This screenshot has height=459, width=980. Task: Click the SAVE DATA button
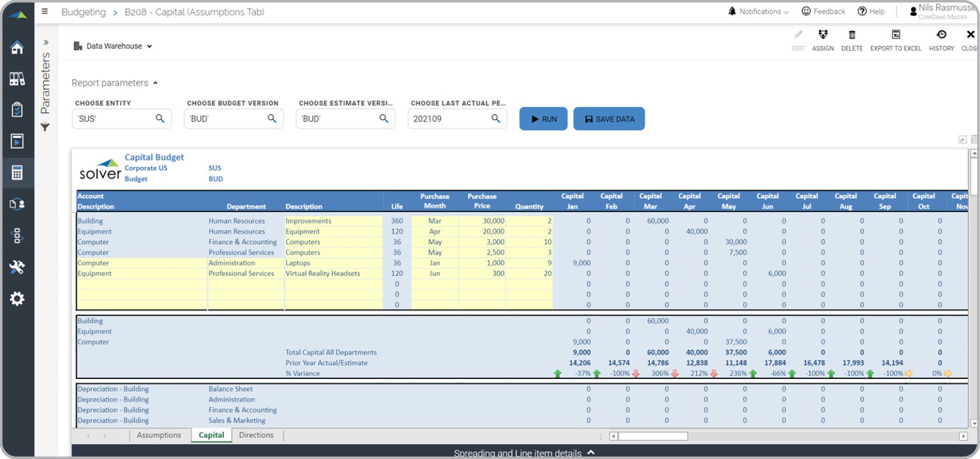[609, 119]
